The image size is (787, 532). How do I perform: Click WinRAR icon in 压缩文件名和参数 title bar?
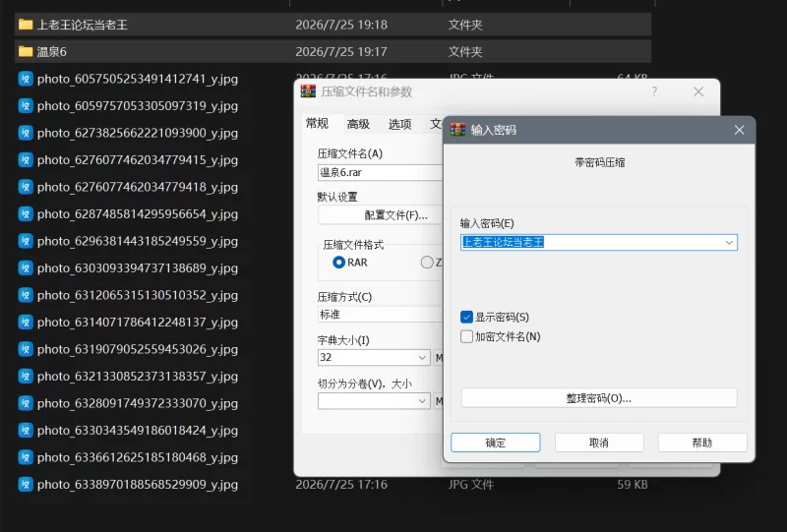308,91
